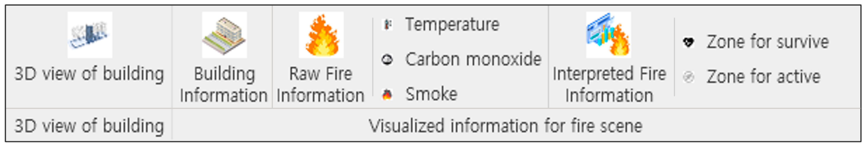Image resolution: width=868 pixels, height=146 pixels.
Task: Click the Raw Fire Information label text
Action: [321, 85]
